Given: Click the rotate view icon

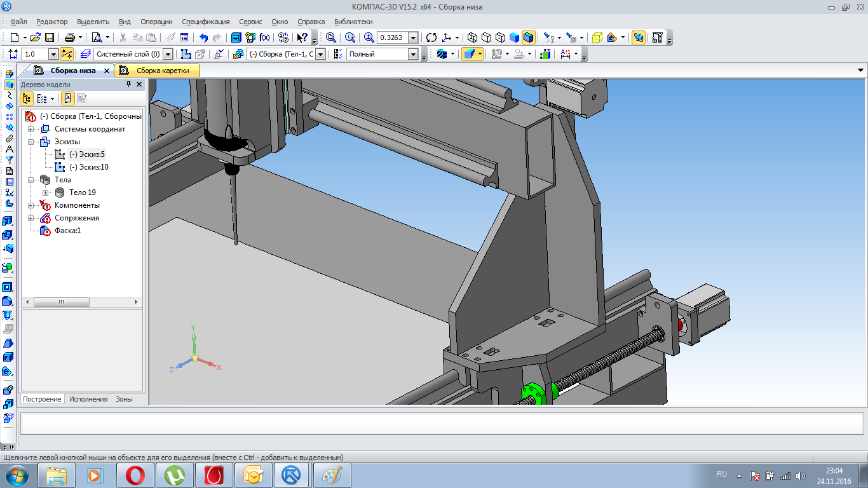Looking at the screenshot, I should (x=431, y=37).
